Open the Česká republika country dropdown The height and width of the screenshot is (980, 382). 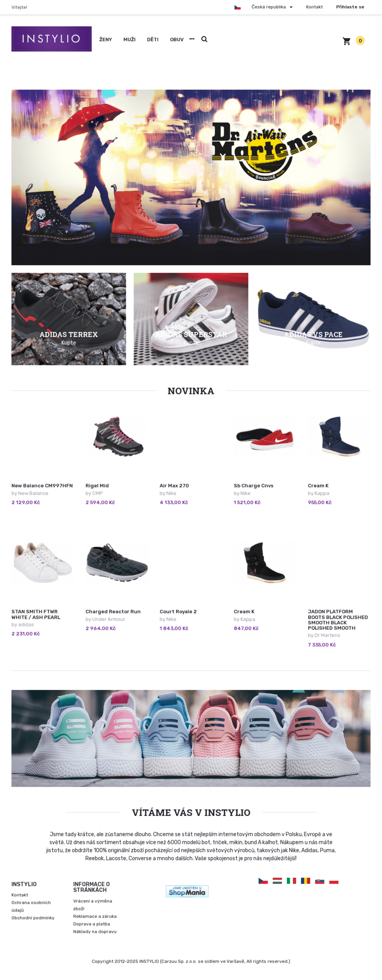pyautogui.click(x=272, y=7)
